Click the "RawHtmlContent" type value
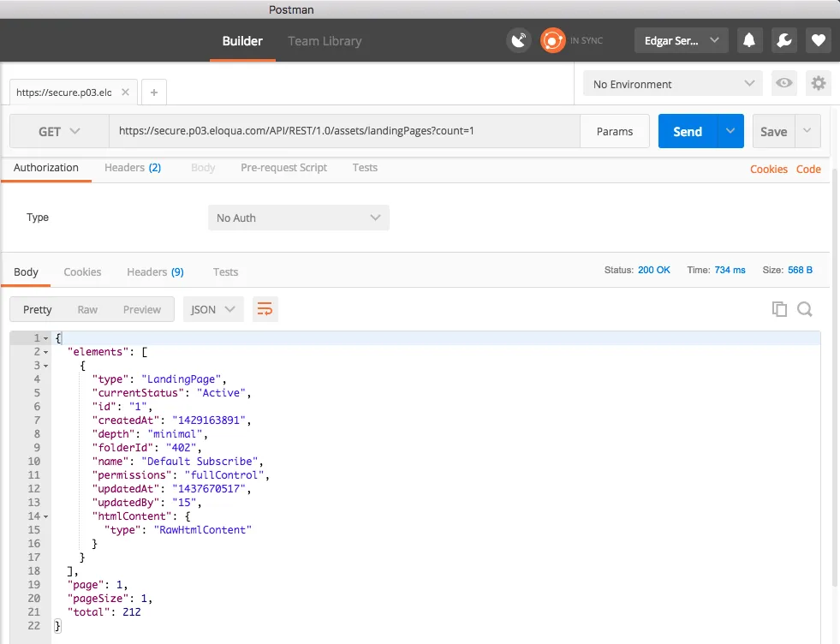Viewport: 840px width, 644px height. point(202,530)
